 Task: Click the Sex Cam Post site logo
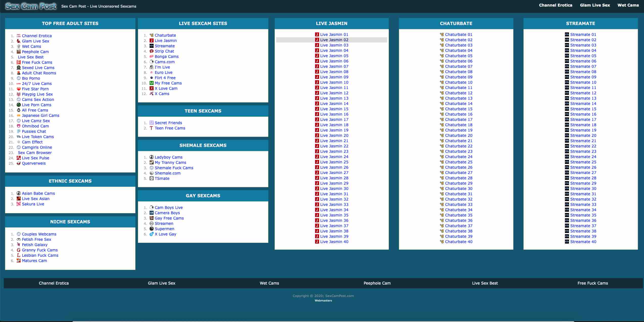point(31,6)
